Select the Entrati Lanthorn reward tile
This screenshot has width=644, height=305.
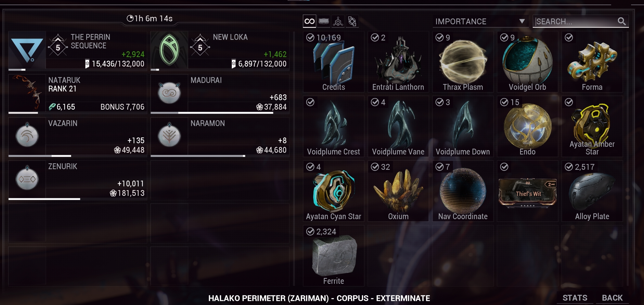click(x=398, y=62)
